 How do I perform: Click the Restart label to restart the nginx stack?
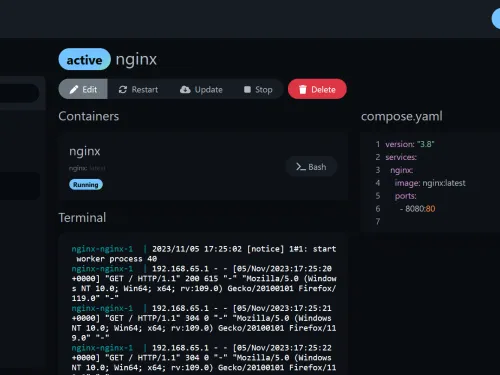coord(145,90)
